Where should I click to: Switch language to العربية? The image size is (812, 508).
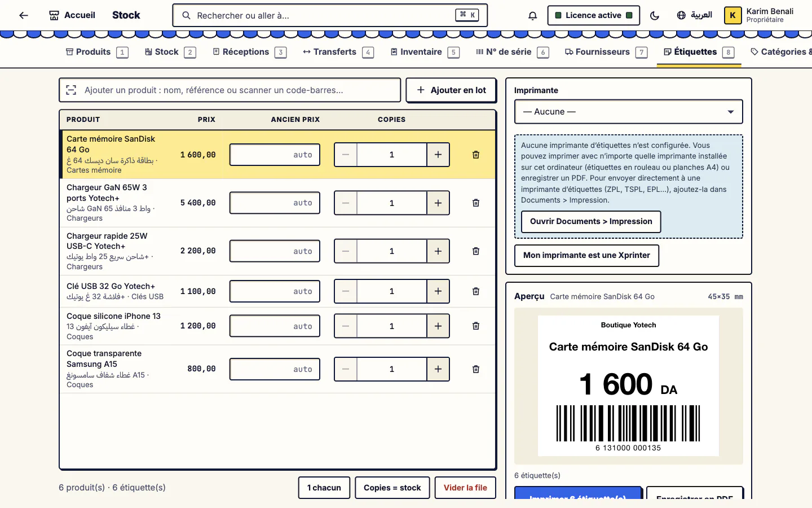click(x=694, y=15)
